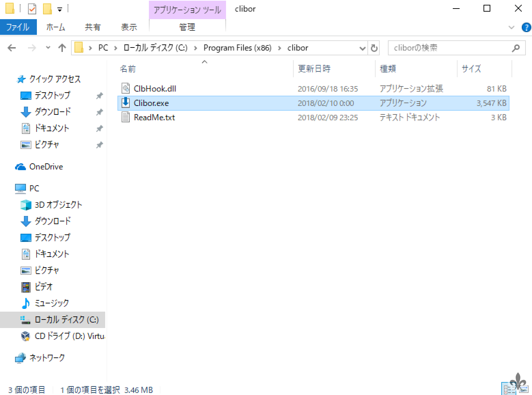This screenshot has width=532, height=395.
Task: Click the Local Disk (C:) drive icon
Action: pos(26,320)
